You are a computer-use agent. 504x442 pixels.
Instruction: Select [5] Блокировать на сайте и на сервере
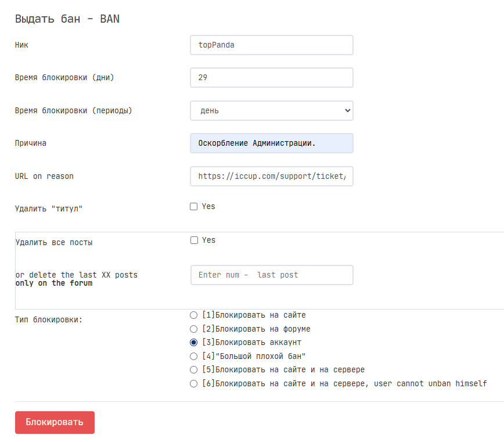194,370
